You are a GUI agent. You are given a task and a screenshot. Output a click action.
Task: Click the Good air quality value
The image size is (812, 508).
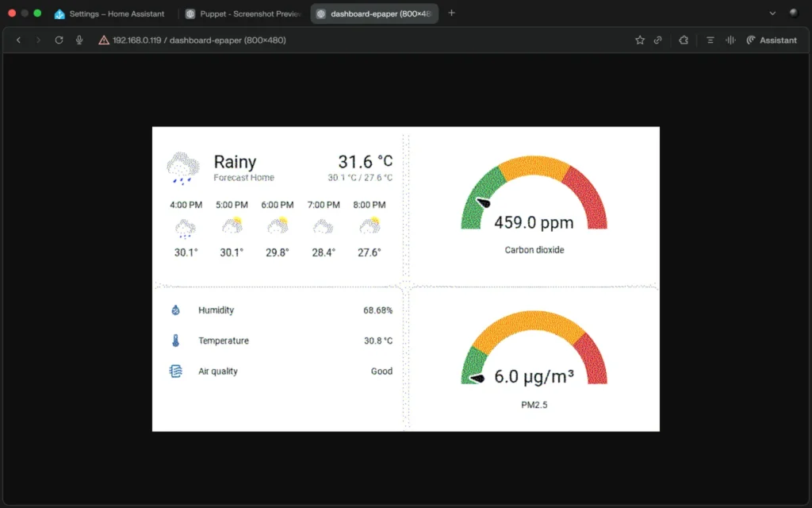tap(381, 371)
